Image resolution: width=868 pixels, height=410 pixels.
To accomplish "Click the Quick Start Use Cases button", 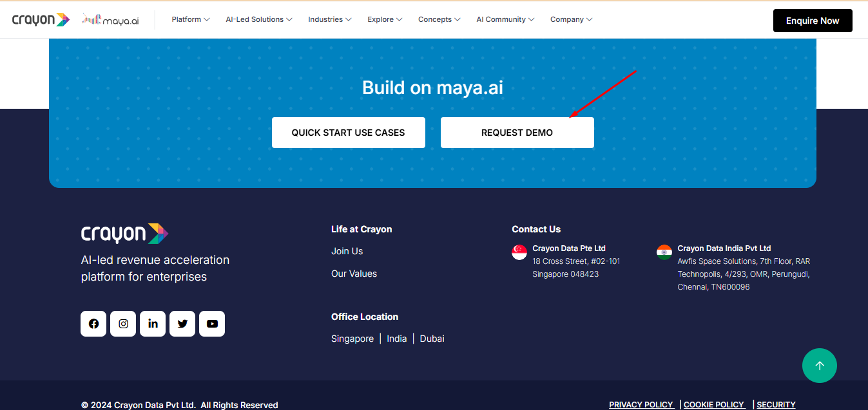I will 349,133.
